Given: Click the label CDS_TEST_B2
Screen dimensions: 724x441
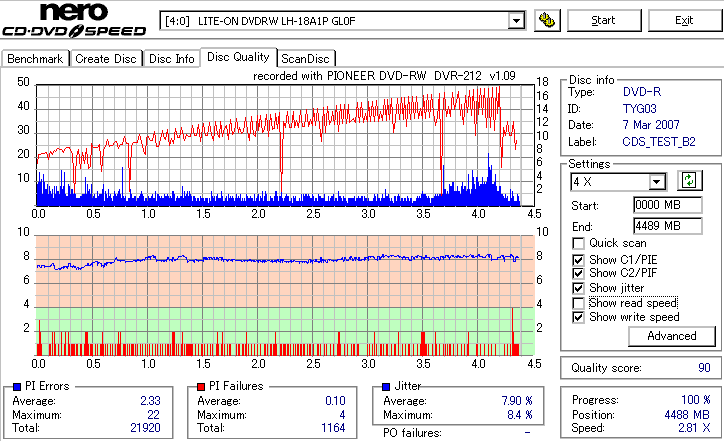Looking at the screenshot, I should pos(659,142).
